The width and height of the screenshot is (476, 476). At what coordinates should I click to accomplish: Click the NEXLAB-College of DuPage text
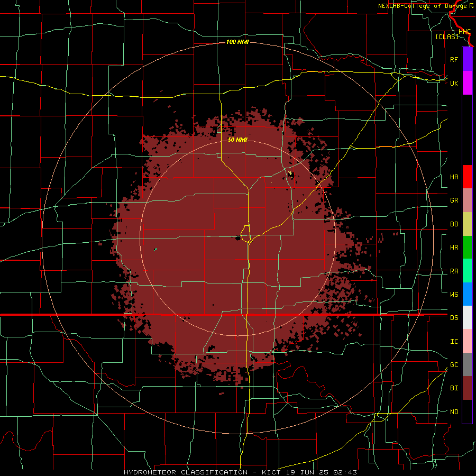(x=423, y=6)
